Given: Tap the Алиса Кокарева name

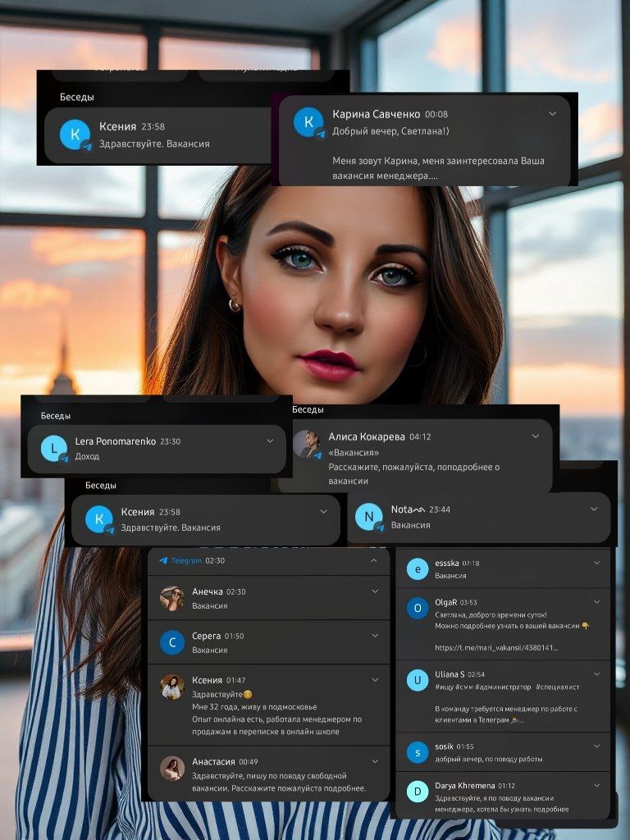Looking at the screenshot, I should click(x=367, y=436).
